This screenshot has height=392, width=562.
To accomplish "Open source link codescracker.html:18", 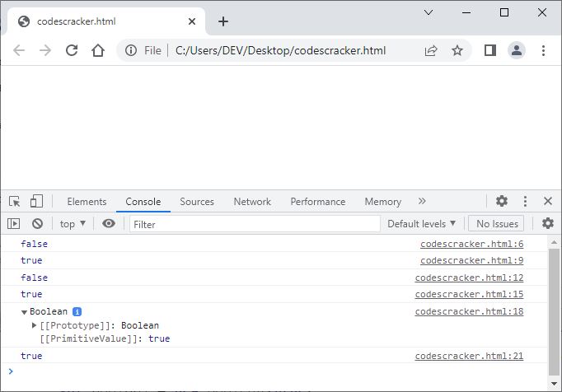I will click(x=469, y=311).
